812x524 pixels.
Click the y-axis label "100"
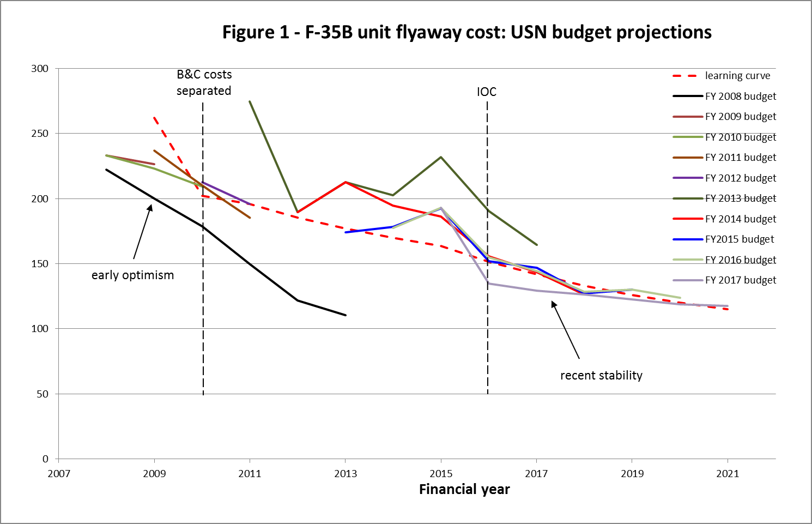point(40,329)
